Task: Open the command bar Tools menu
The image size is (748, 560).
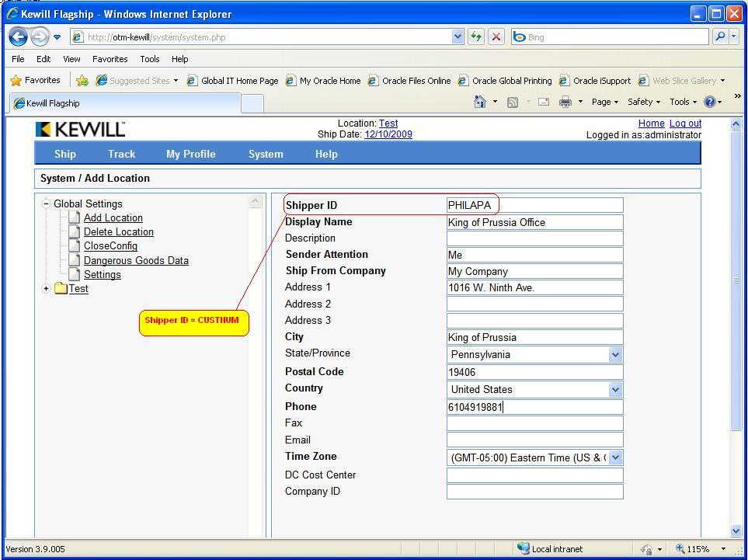Action: coord(683,102)
